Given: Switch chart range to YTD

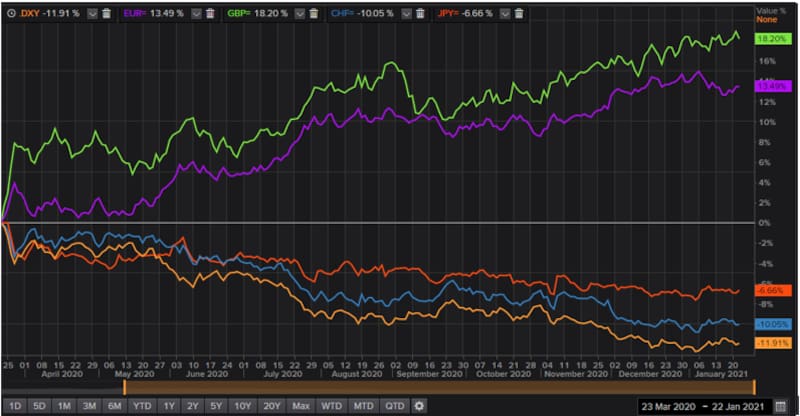Looking at the screenshot, I should 143,406.
